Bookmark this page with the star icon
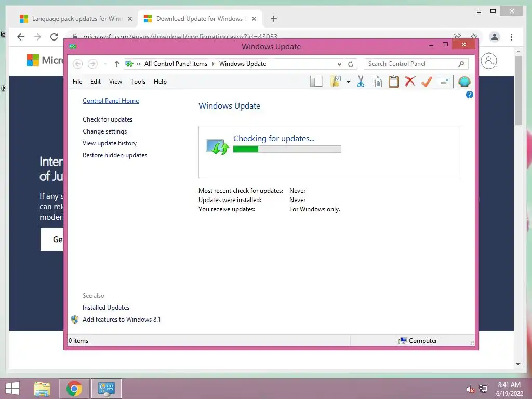The height and width of the screenshot is (399, 532). [x=474, y=36]
